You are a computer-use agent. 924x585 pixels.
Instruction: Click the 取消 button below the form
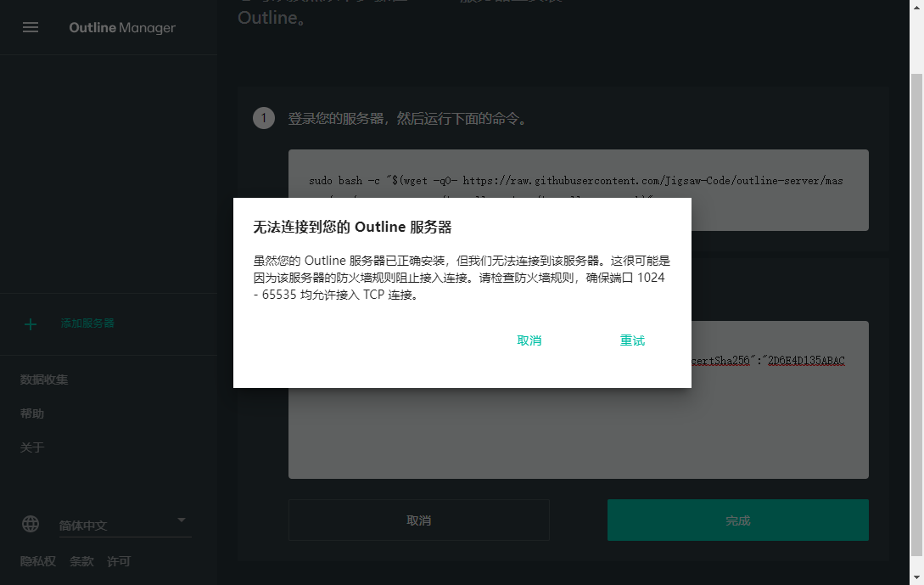419,520
